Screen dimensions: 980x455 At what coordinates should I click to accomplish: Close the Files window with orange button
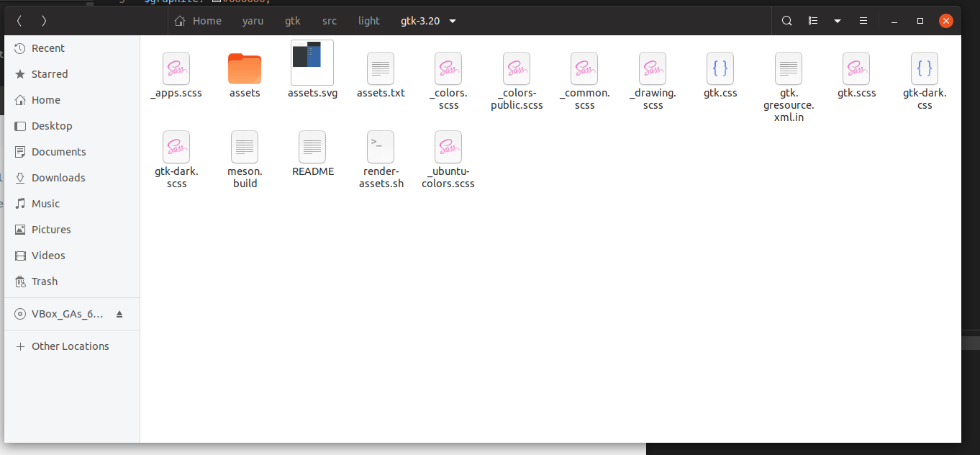pos(945,21)
